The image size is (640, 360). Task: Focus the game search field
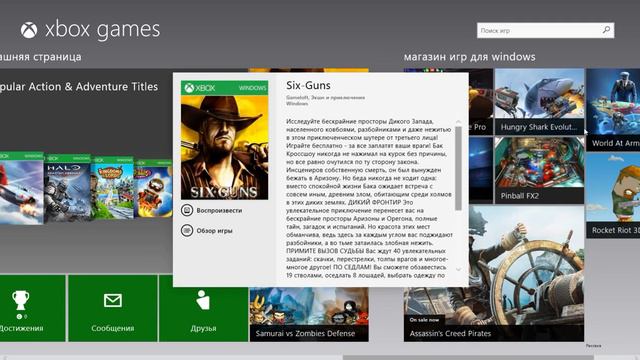pos(545,30)
